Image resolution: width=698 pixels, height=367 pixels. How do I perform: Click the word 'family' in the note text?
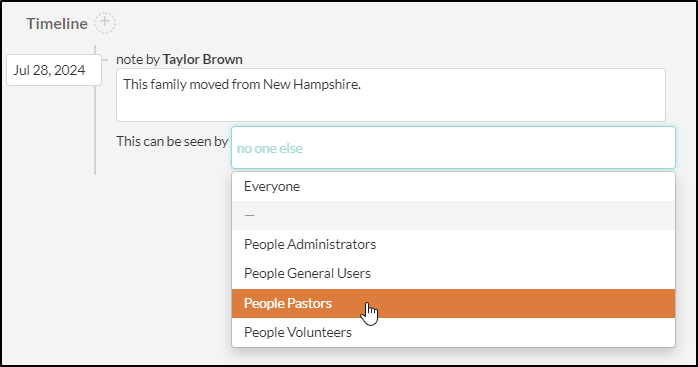(168, 84)
